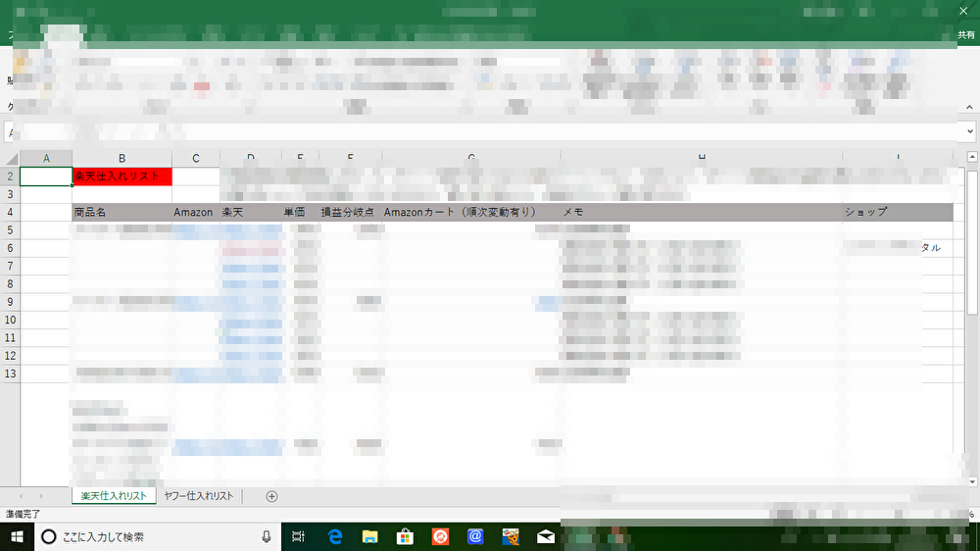Viewport: 980px width, 551px height.
Task: Open the Windows Start menu
Action: point(17,536)
